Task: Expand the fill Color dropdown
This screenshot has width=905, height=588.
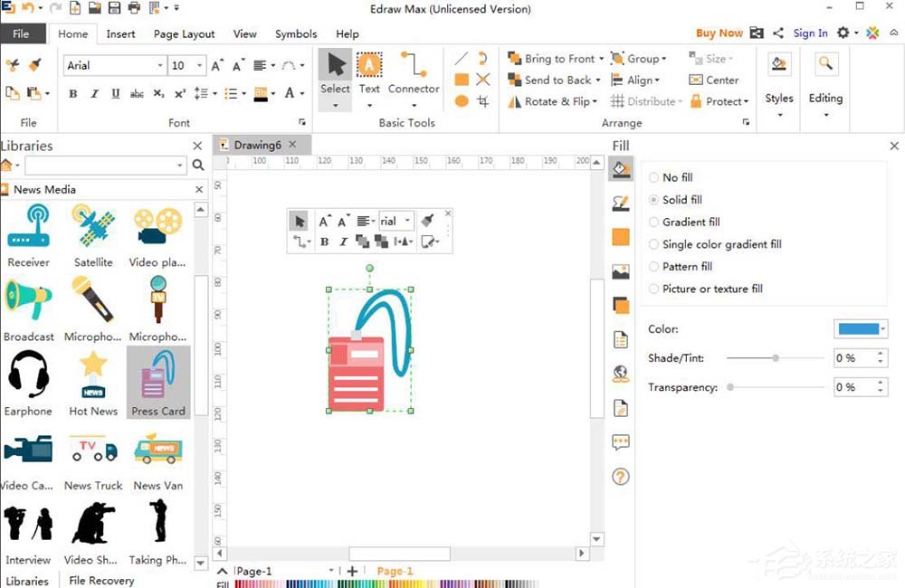Action: [x=883, y=329]
